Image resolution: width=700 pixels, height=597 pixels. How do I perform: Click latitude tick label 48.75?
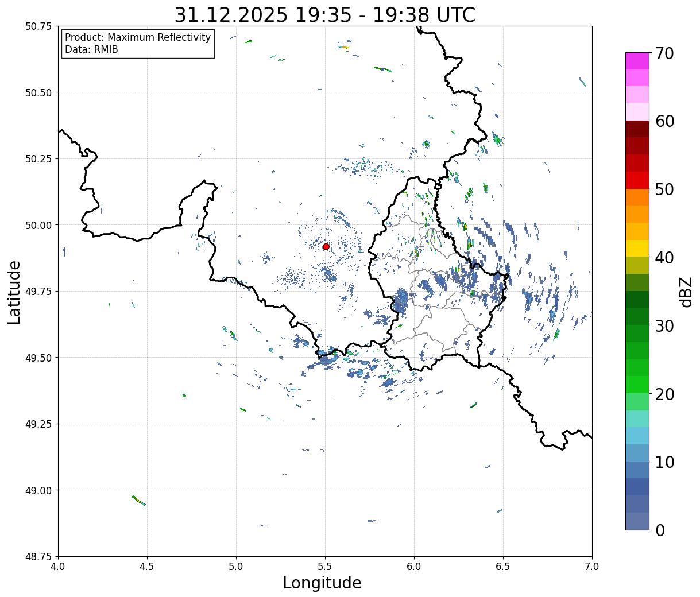38,557
